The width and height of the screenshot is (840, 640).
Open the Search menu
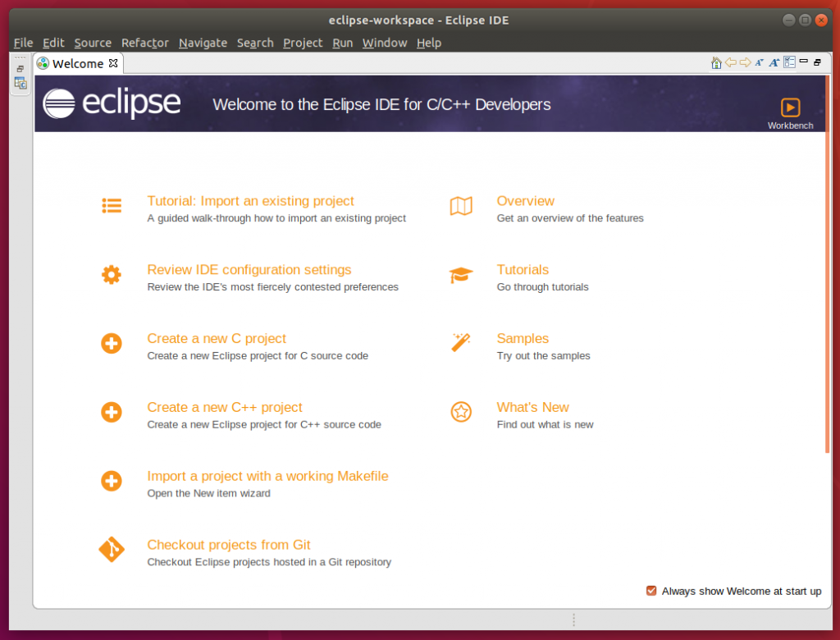tap(255, 43)
